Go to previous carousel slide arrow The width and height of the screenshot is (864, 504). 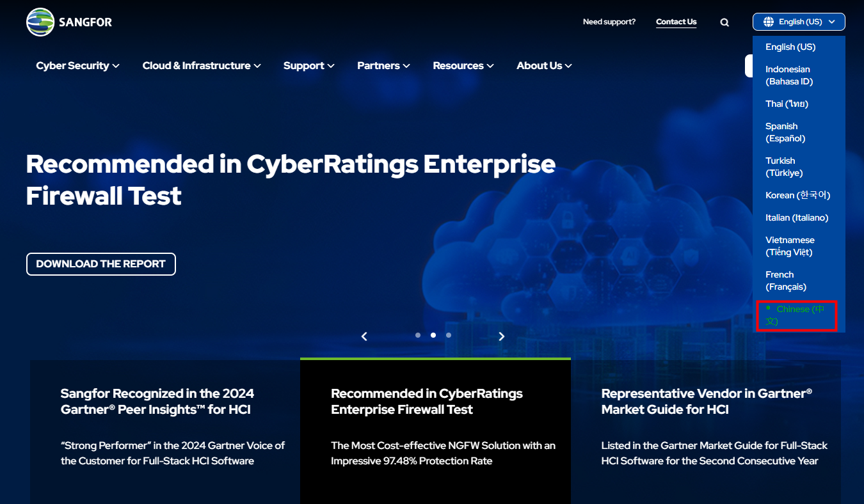coord(364,336)
